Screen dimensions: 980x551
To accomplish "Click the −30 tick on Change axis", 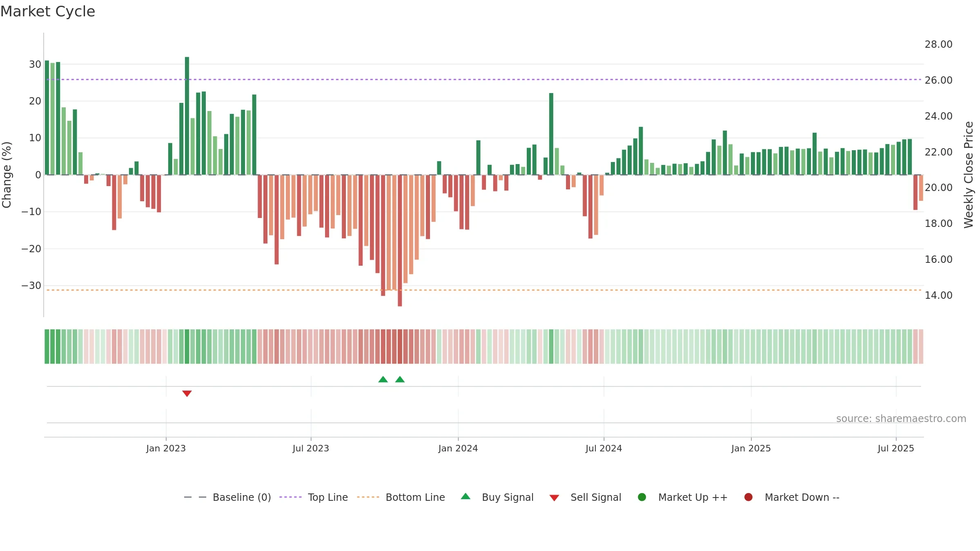I will point(31,286).
